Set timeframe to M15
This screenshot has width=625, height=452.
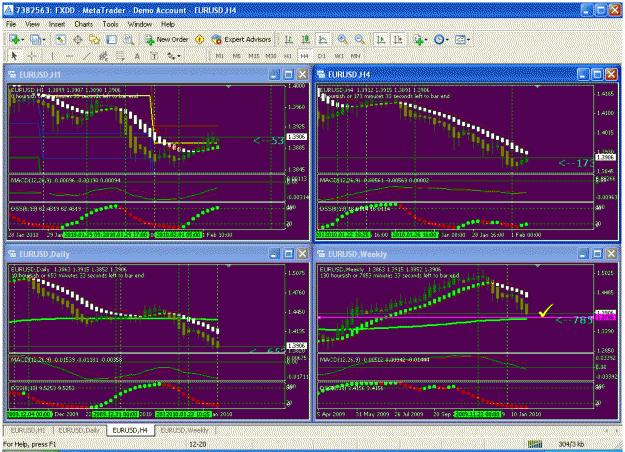click(x=254, y=56)
